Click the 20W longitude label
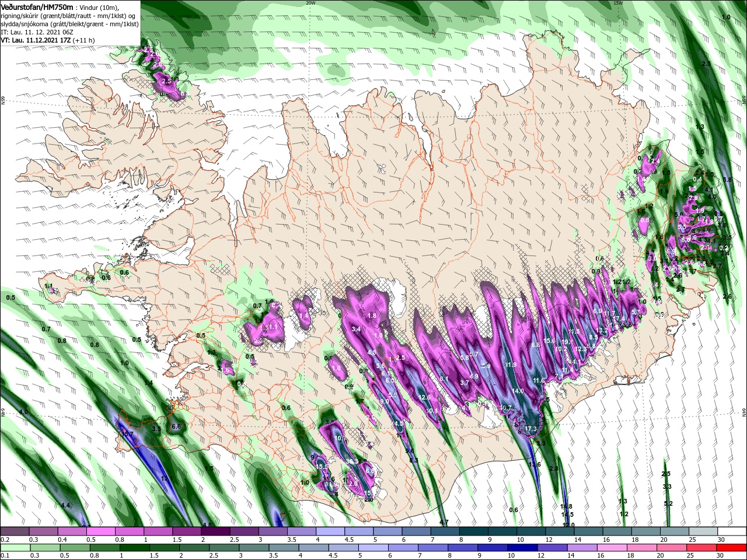 click(x=310, y=3)
